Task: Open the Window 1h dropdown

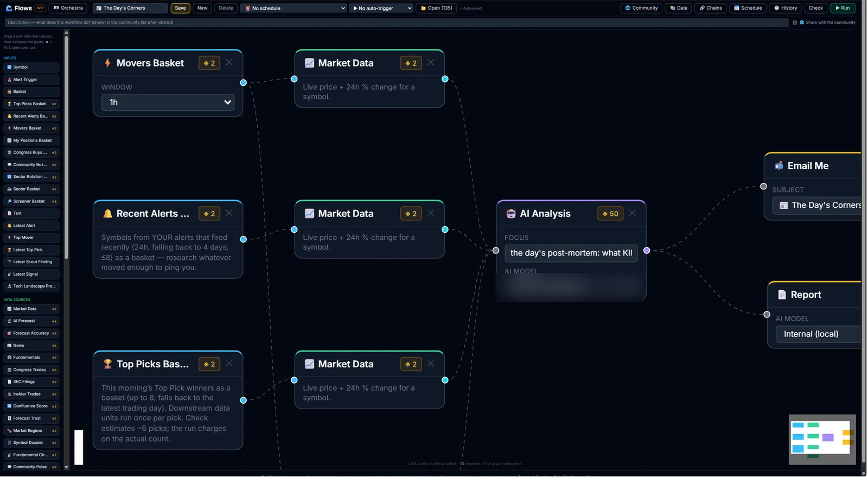Action: 168,102
